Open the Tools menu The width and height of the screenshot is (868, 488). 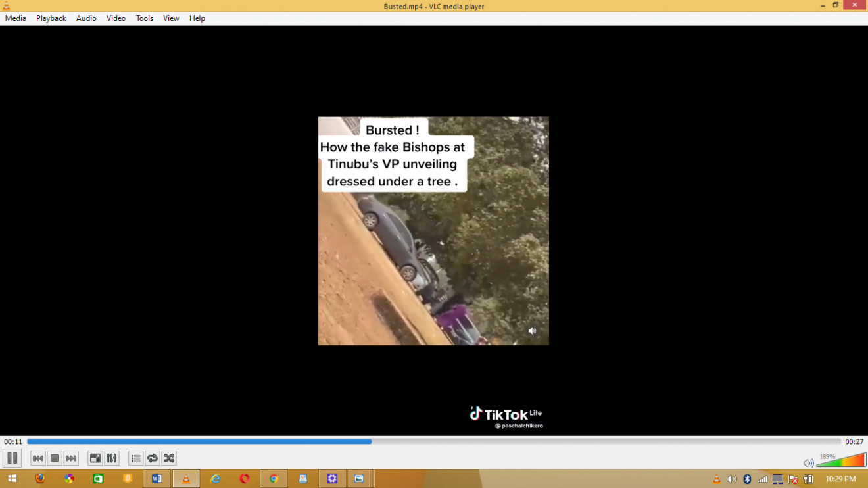pyautogui.click(x=145, y=18)
